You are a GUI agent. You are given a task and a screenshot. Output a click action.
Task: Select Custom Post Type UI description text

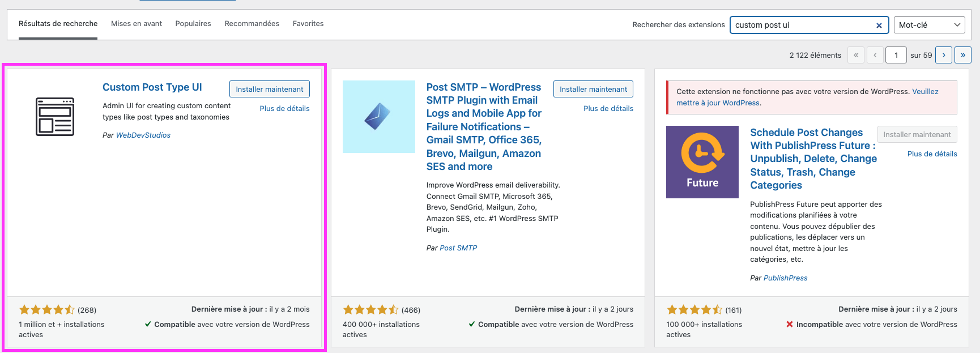pos(167,112)
